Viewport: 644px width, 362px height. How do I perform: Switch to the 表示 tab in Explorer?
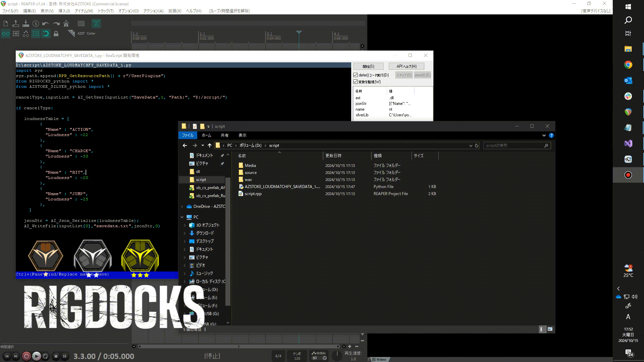(242, 135)
